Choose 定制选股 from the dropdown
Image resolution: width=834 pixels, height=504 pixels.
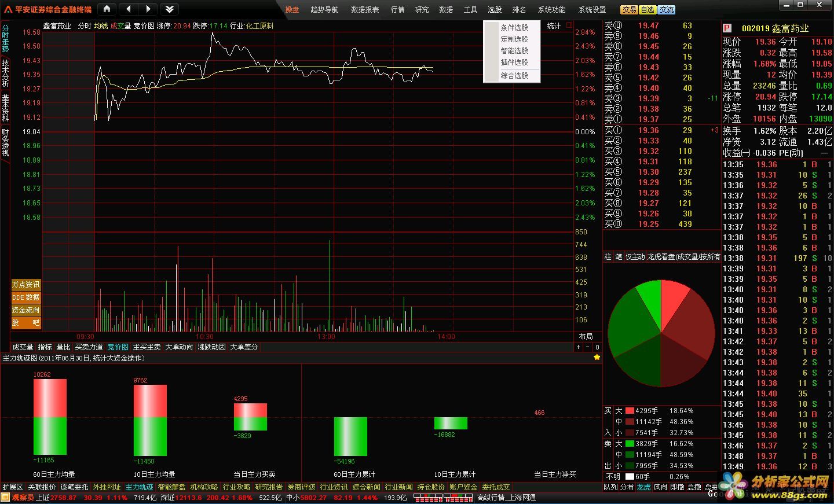pyautogui.click(x=514, y=39)
